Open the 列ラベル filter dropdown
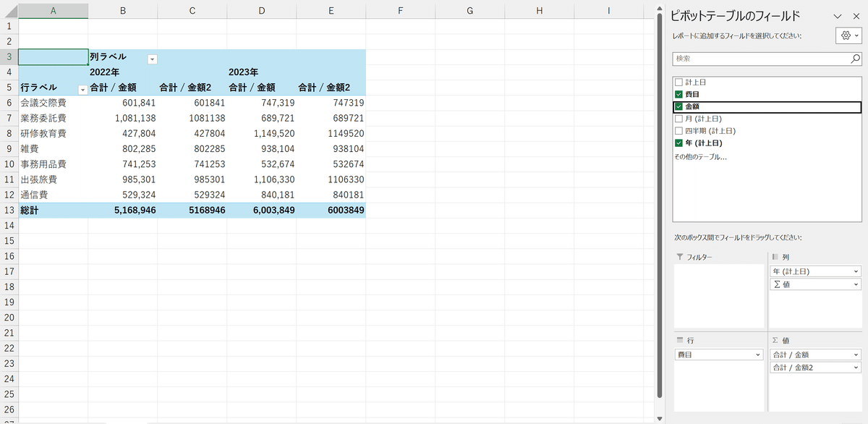Image resolution: width=868 pixels, height=424 pixels. click(x=153, y=59)
